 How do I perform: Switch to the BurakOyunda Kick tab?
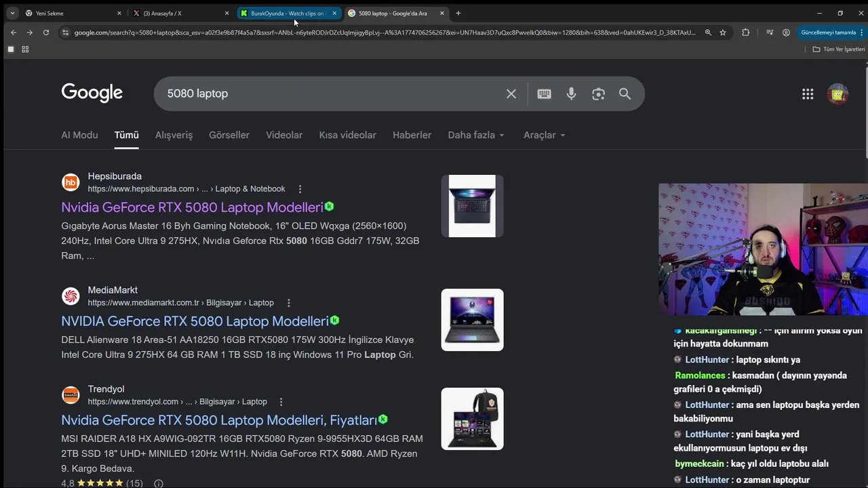(288, 13)
